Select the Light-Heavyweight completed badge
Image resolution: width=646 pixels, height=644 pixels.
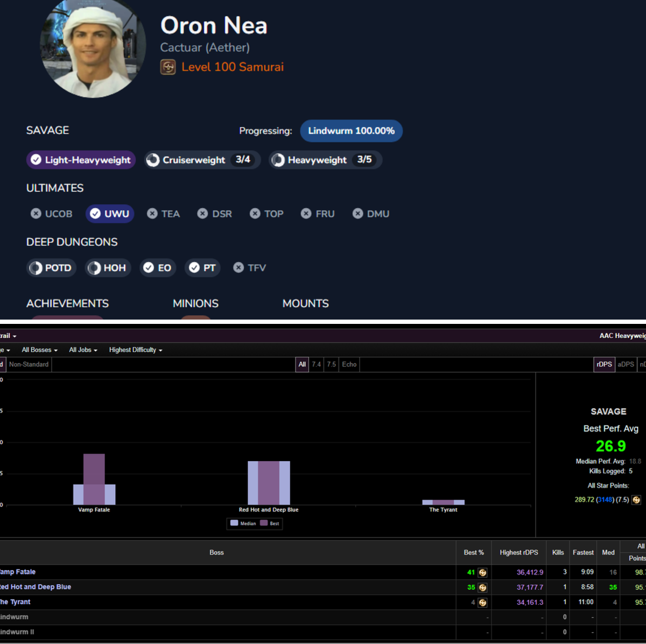point(81,160)
